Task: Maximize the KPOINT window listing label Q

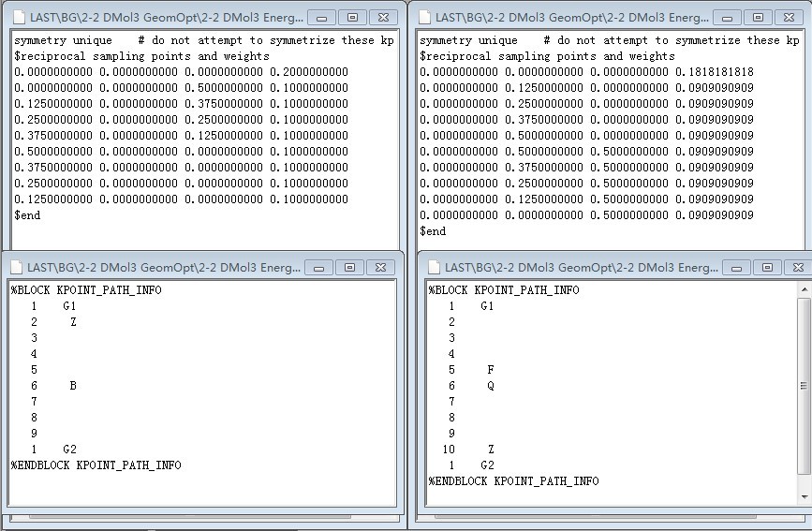Action: coord(767,268)
